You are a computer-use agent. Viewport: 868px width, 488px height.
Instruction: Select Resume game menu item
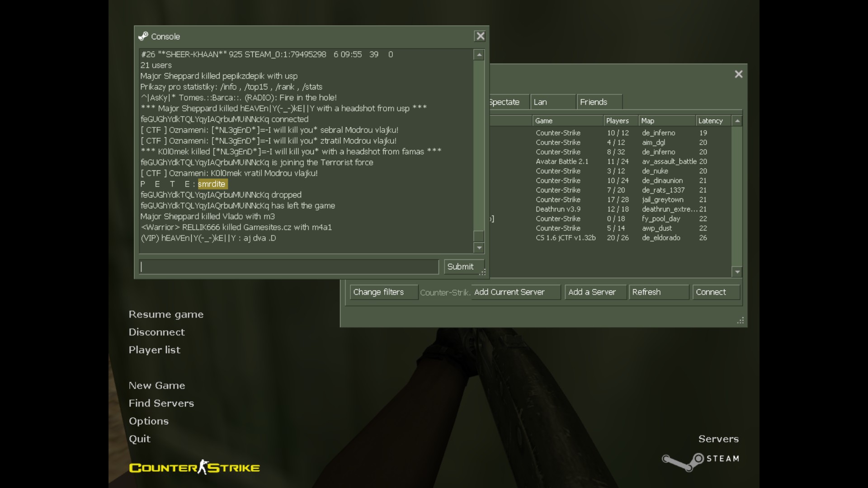point(166,314)
